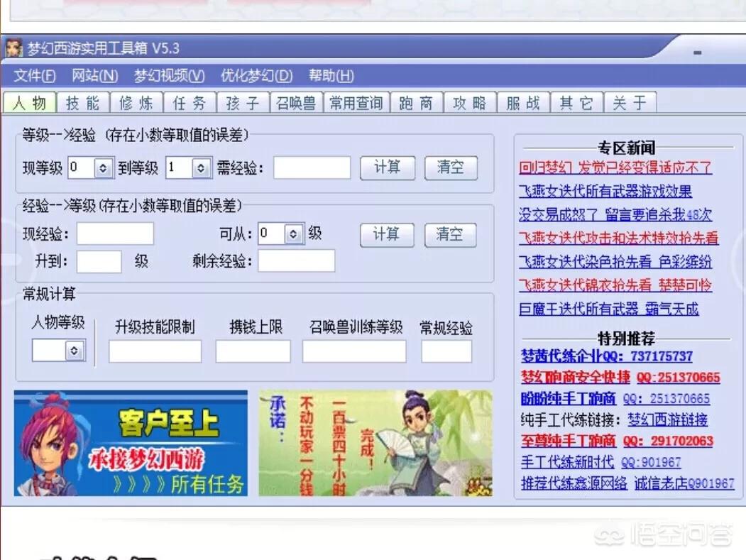This screenshot has height=560, width=746.
Task: Switch to the 人物 tab
Action: [x=30, y=102]
